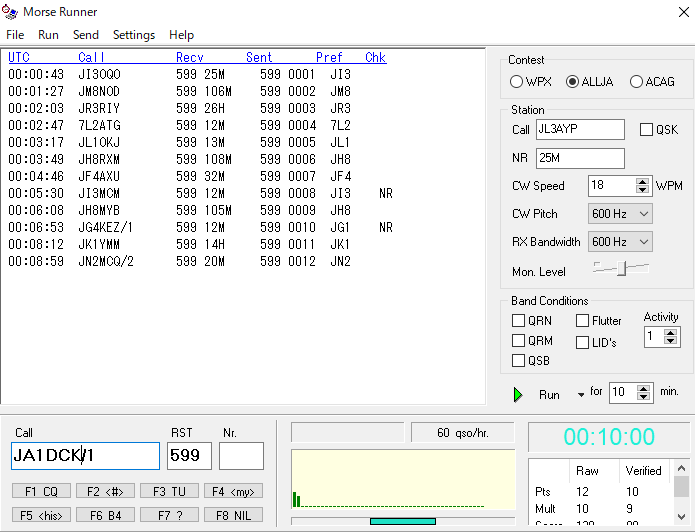
Task: Click the Call column header in log
Action: (x=91, y=58)
